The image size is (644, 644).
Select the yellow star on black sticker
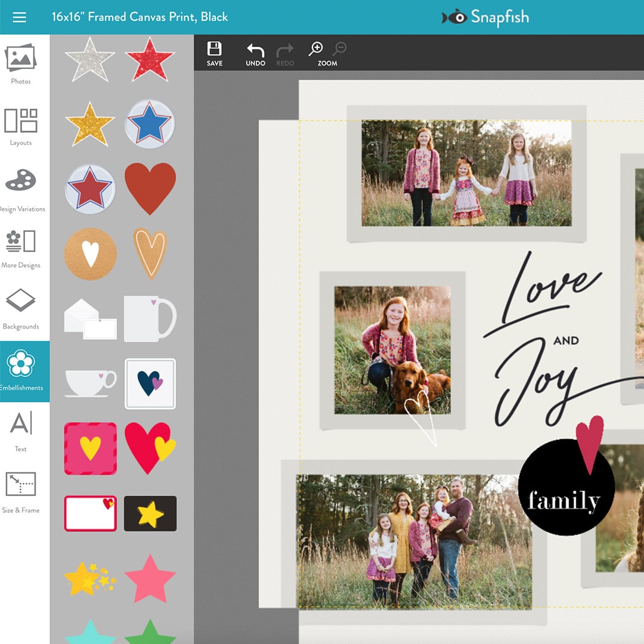[150, 514]
